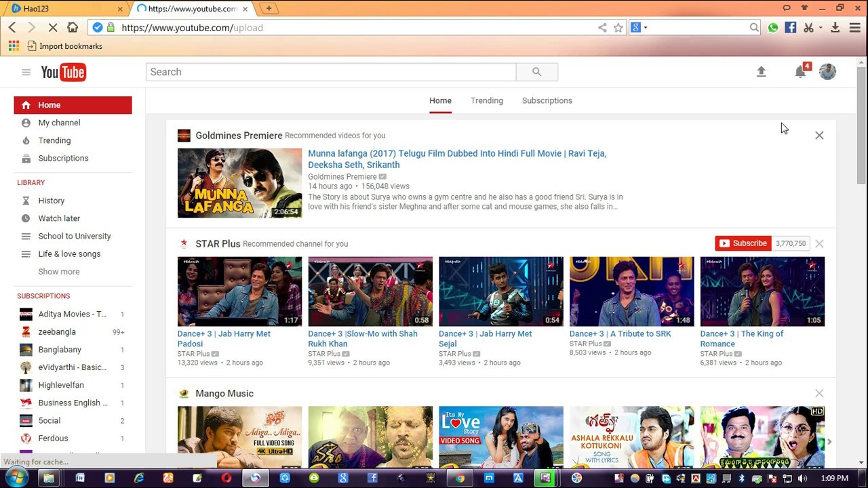
Task: Expand the scissors tool dropdown arrow
Action: coord(821,28)
